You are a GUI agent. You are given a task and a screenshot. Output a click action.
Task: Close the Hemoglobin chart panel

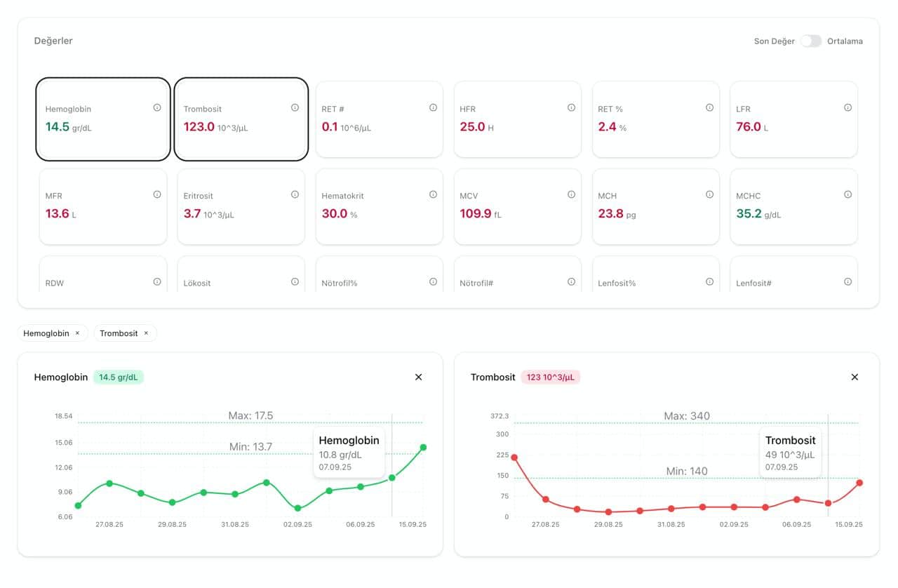418,377
